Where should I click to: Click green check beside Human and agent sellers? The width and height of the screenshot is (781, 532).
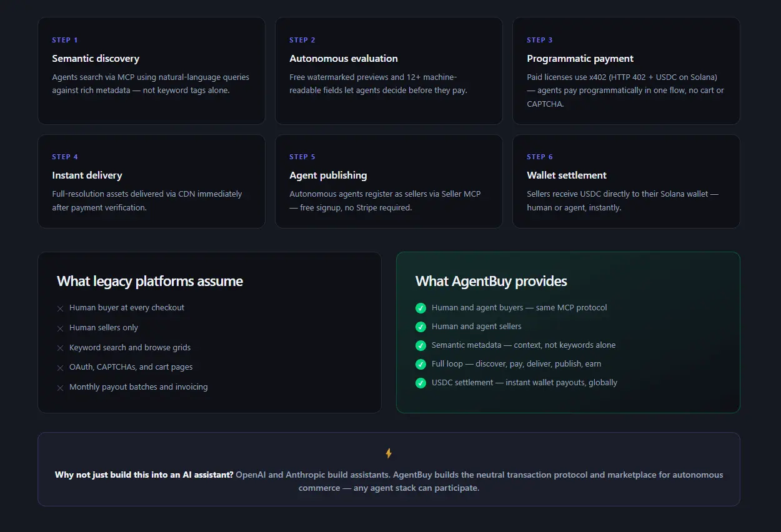coord(420,327)
